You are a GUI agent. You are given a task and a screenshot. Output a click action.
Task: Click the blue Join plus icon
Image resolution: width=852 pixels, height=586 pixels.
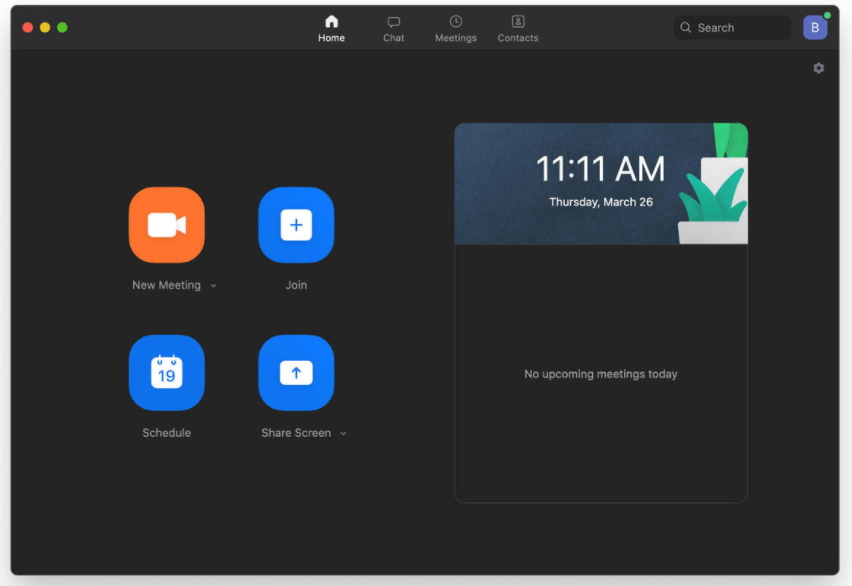[296, 225]
